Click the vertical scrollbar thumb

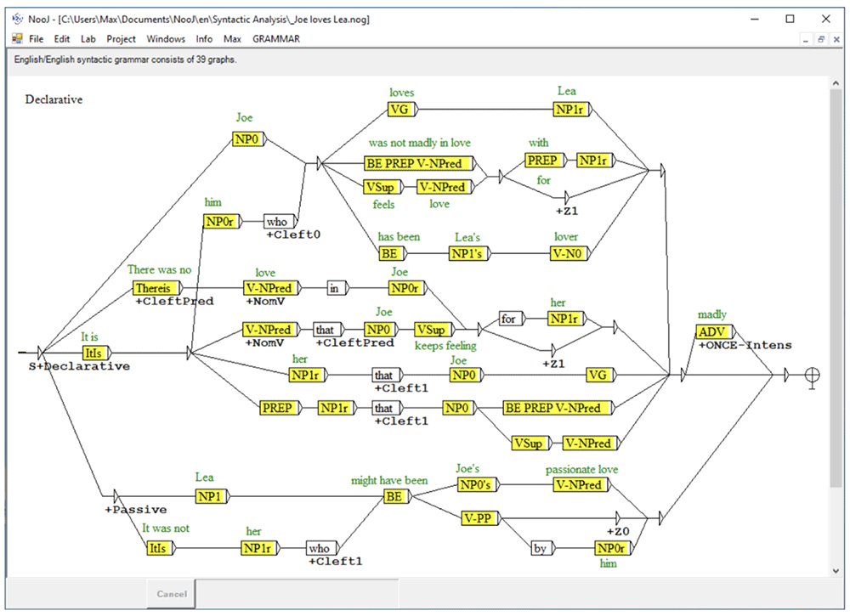pos(836,287)
